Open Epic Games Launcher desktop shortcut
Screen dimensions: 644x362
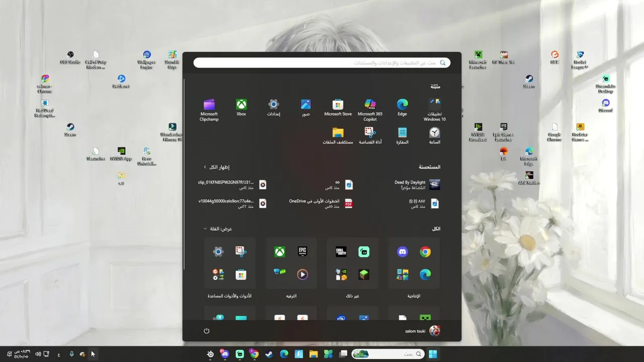tap(503, 132)
